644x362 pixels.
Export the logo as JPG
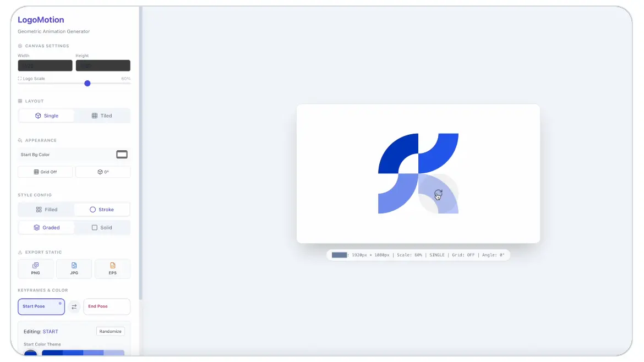(x=74, y=268)
